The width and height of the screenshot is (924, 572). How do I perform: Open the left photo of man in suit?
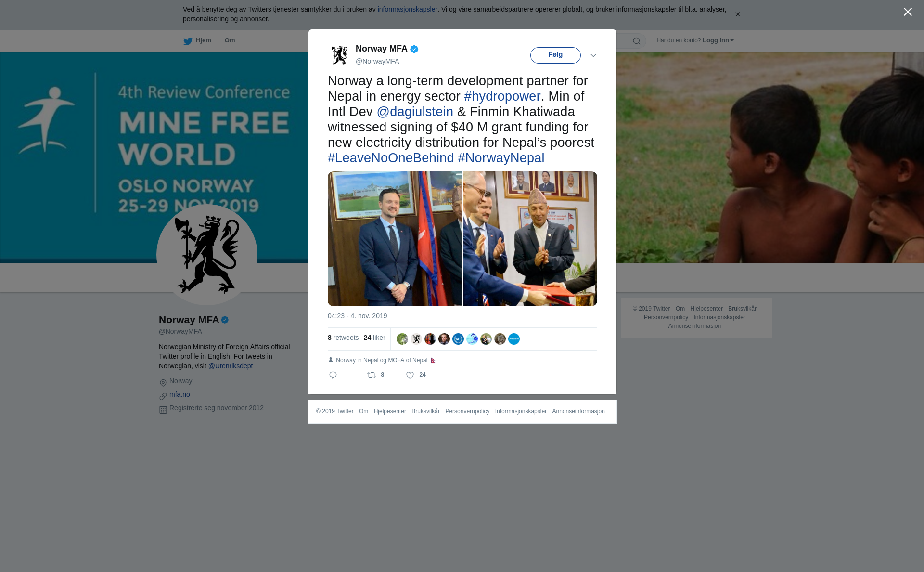point(395,239)
